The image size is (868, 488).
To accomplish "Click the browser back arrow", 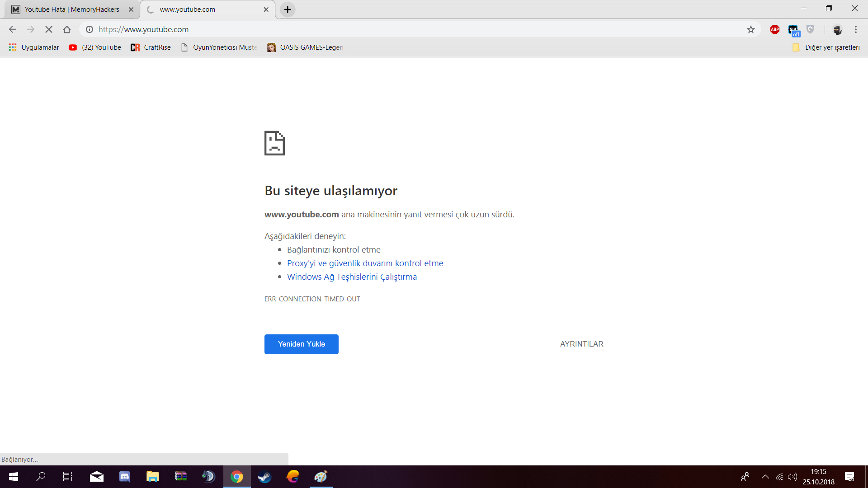I will pos(13,29).
